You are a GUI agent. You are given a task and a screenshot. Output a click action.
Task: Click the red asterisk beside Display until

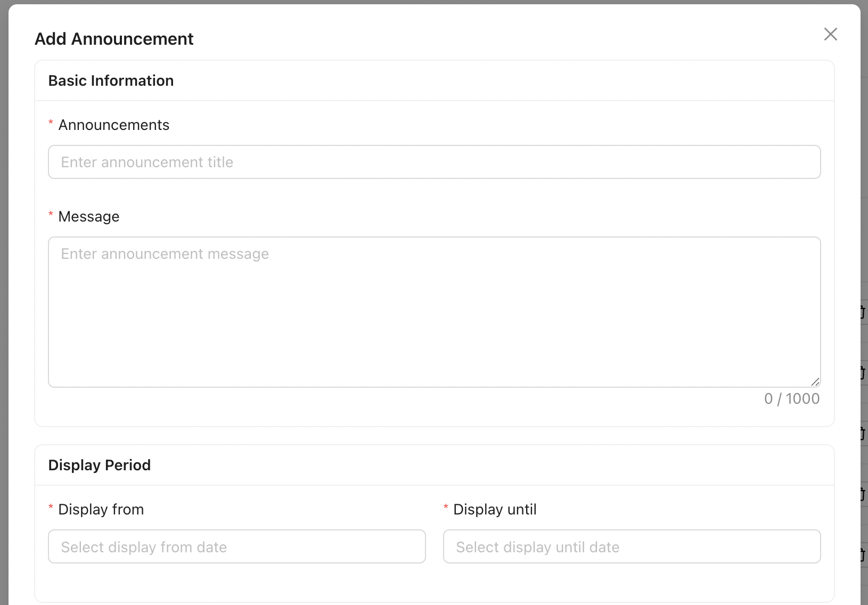[x=446, y=508]
